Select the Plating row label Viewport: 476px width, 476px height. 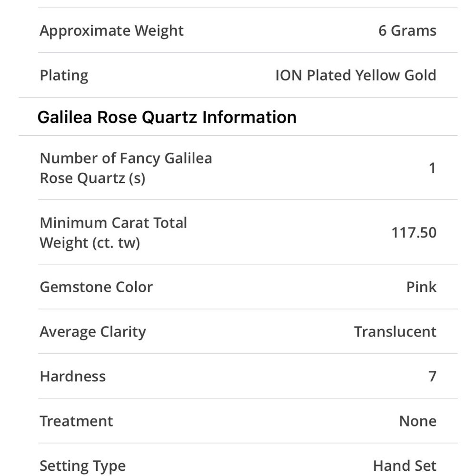pyautogui.click(x=64, y=75)
